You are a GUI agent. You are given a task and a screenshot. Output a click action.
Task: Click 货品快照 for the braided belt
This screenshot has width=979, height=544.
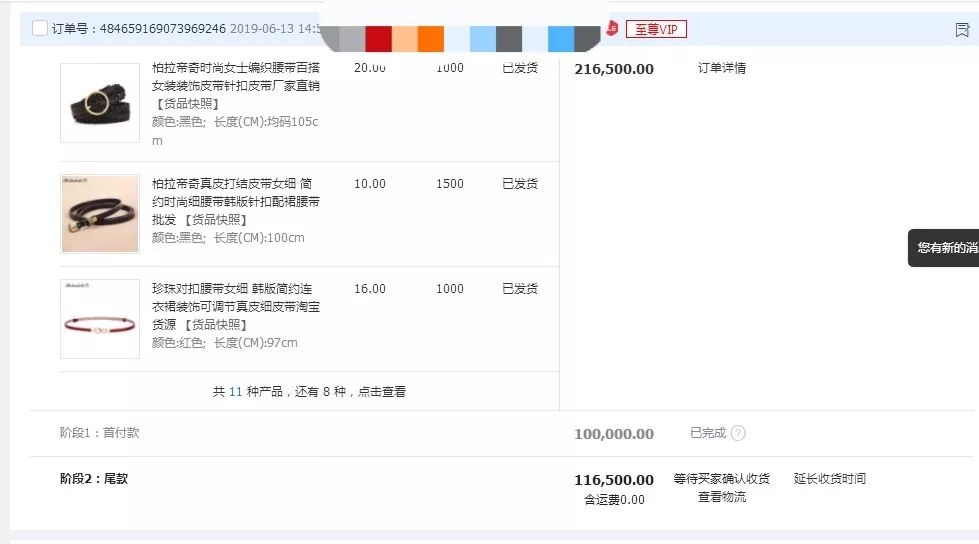point(186,104)
